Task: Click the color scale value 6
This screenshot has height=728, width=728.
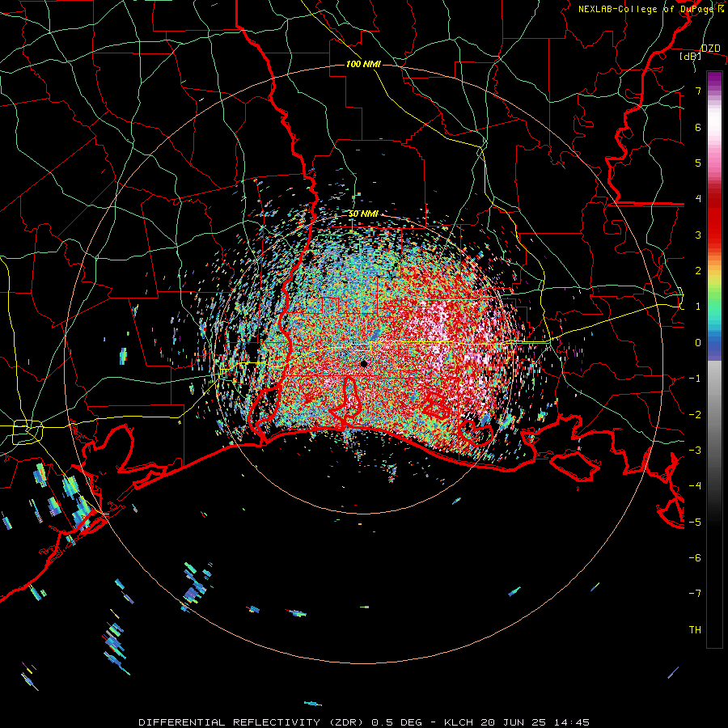Action: [x=698, y=127]
